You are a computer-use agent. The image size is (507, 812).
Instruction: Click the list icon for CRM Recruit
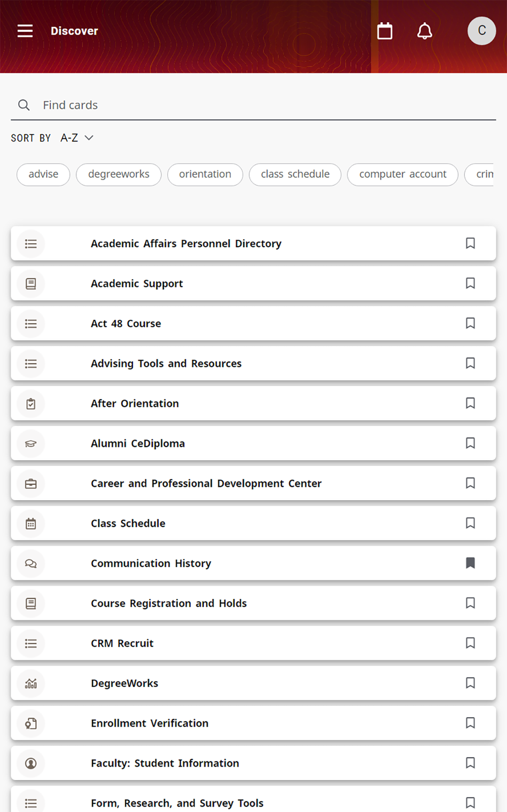coord(31,643)
